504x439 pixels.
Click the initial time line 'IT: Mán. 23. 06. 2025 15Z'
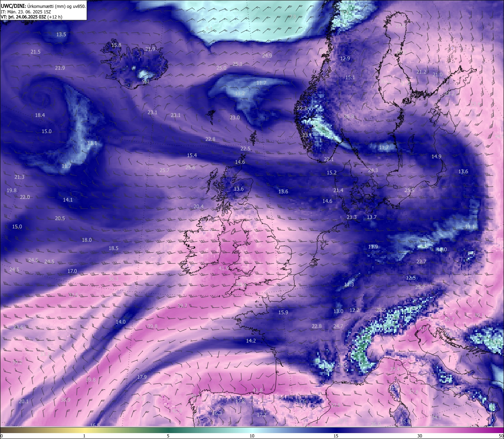26,12
